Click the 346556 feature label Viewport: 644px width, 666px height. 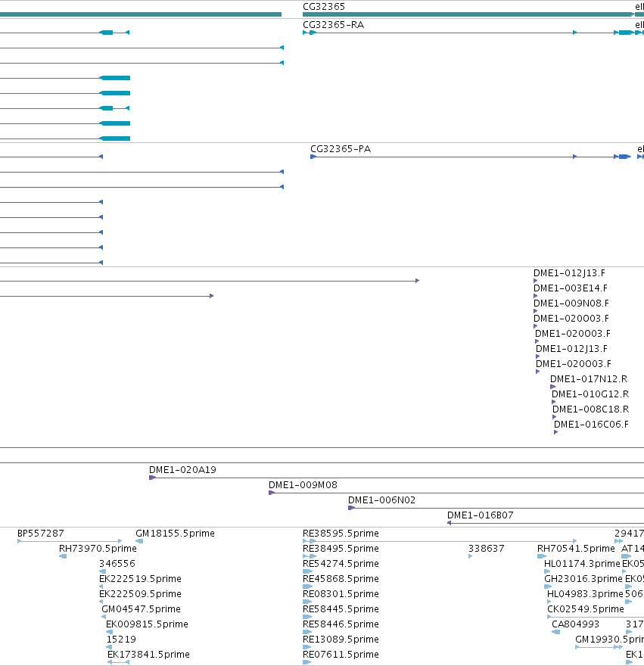(x=117, y=564)
